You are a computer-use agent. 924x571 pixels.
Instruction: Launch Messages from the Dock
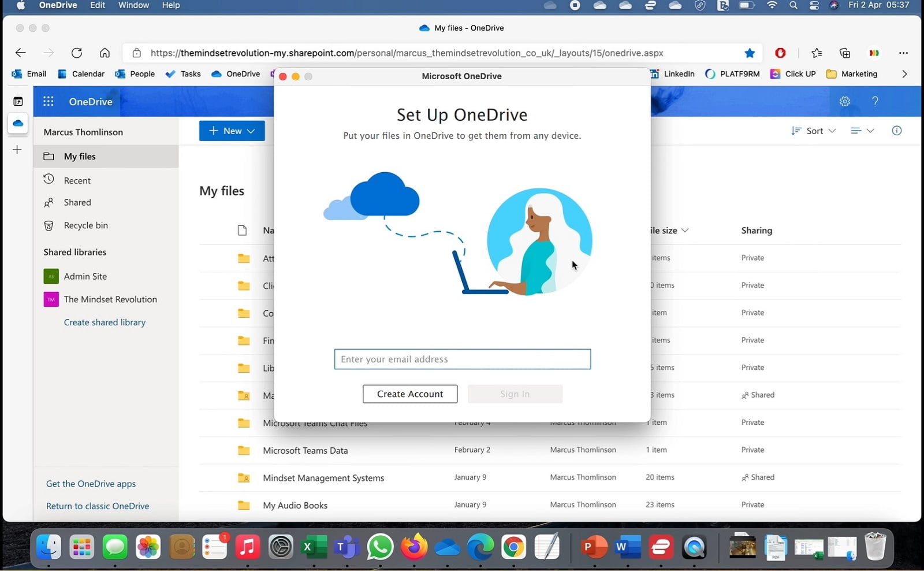(115, 547)
